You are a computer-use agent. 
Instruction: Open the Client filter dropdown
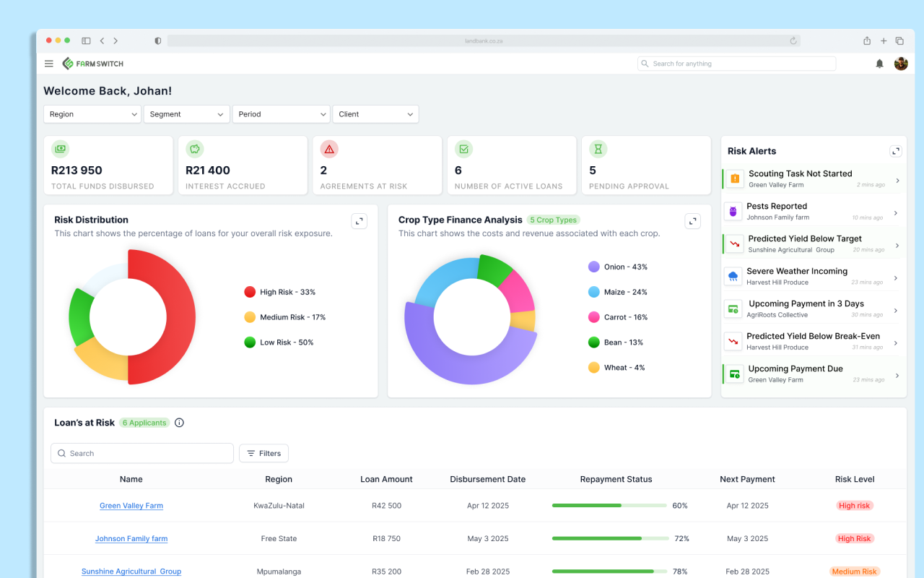click(375, 114)
